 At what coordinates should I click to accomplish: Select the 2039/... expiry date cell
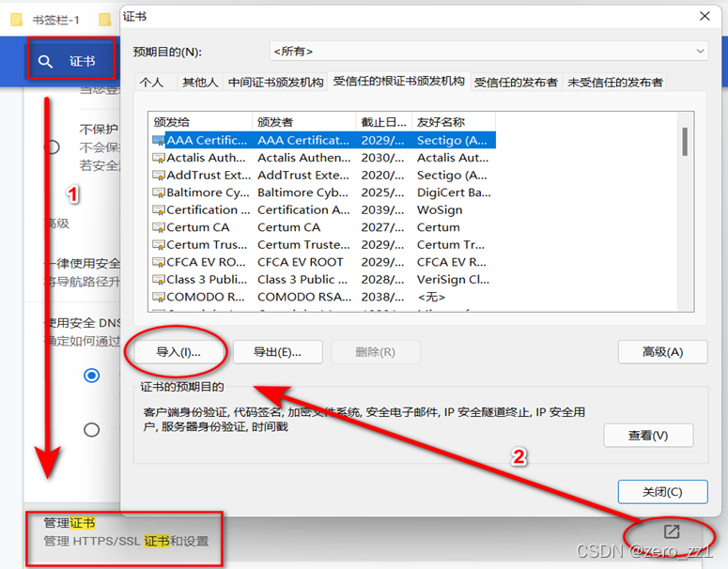[x=382, y=209]
